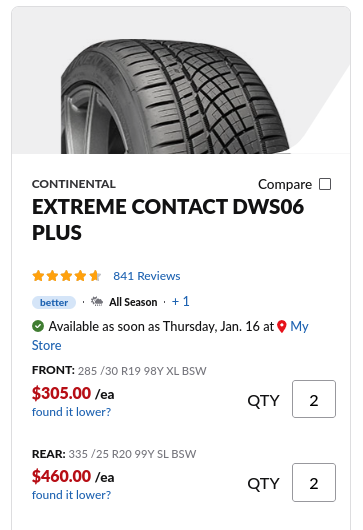
Task: Click the Compare label text
Action: point(285,185)
